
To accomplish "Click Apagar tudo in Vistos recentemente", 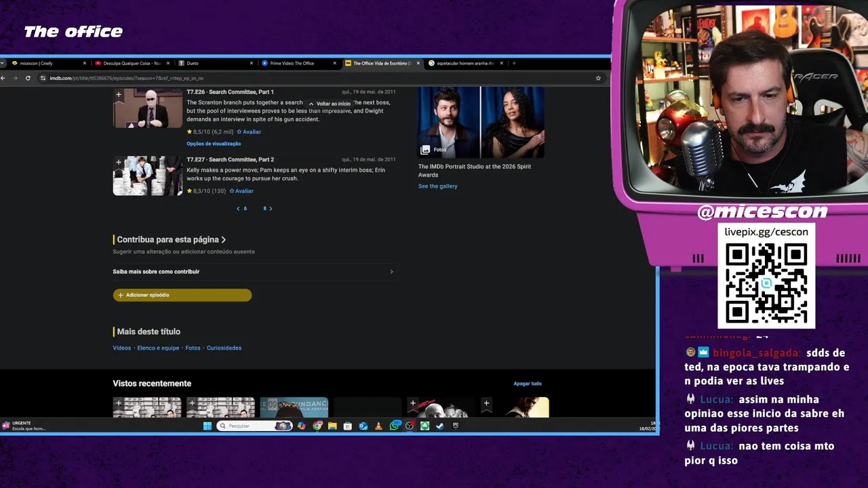I will tap(528, 384).
